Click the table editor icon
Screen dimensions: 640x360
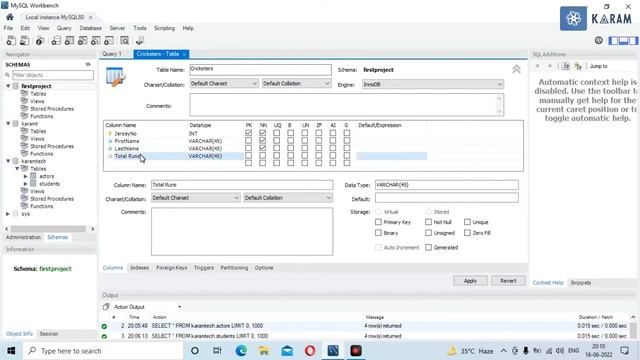pos(116,76)
